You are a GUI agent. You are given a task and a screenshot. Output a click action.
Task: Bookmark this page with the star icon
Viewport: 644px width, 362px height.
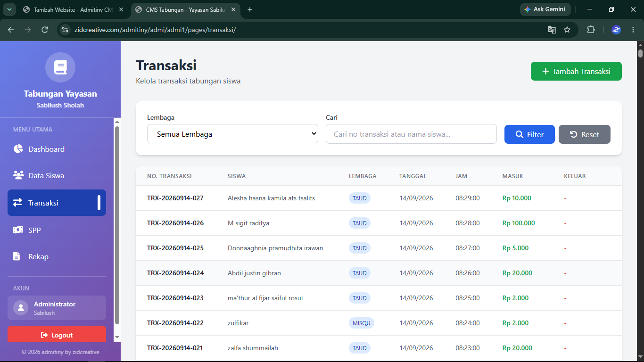click(x=567, y=30)
